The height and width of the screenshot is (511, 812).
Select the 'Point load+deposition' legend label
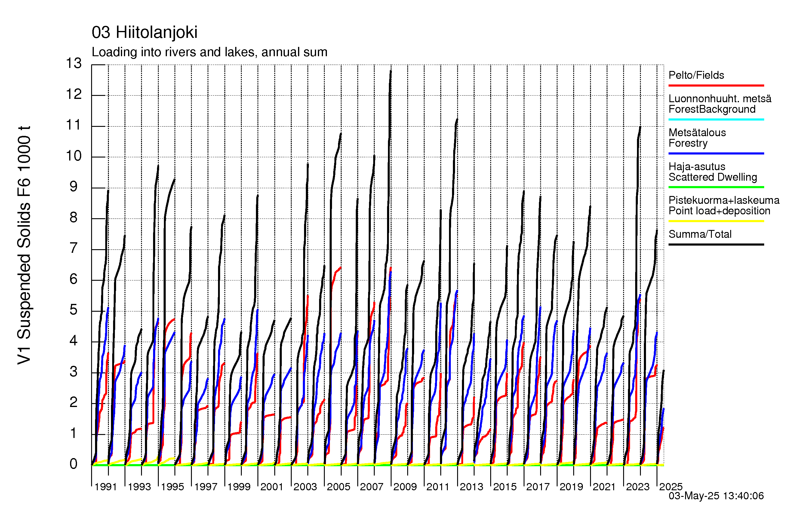720,211
